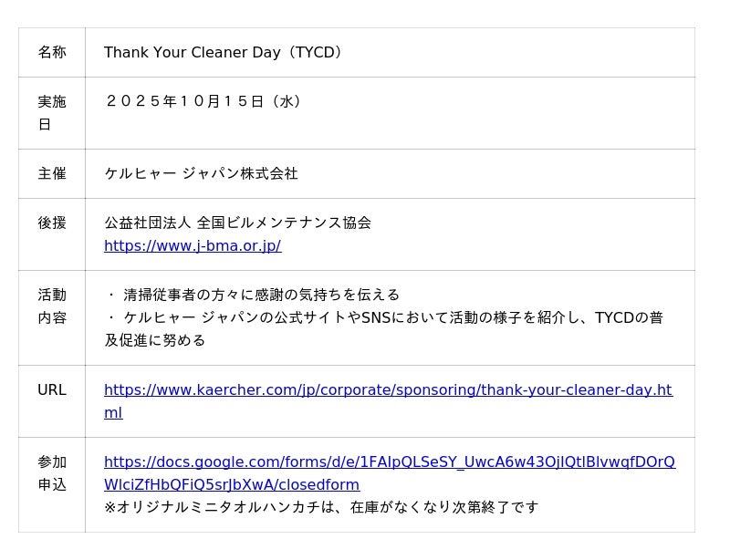Screen dimensions: 730x560
Task: Click the 活動内容 row label
Action: tap(52, 306)
